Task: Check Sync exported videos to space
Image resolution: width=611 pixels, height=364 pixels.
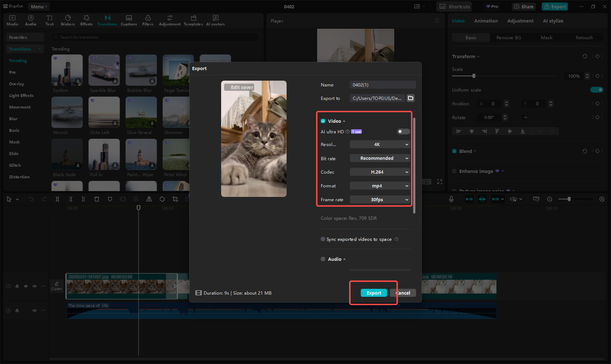Action: [x=323, y=239]
